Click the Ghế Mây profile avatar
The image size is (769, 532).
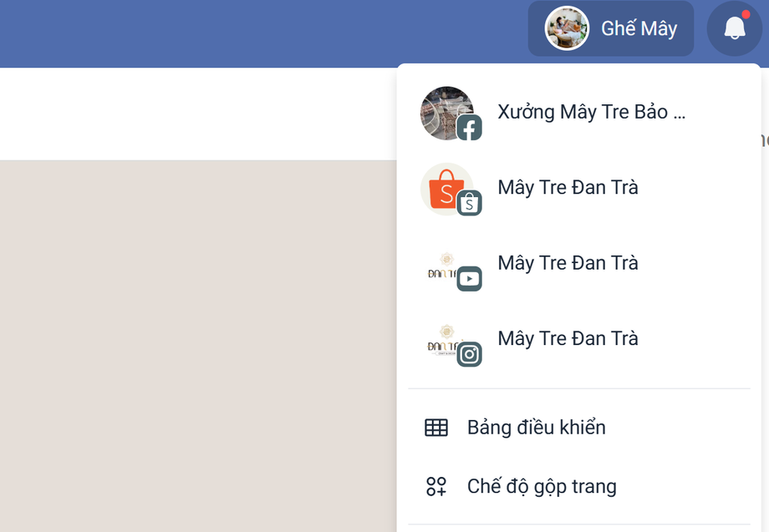point(567,28)
